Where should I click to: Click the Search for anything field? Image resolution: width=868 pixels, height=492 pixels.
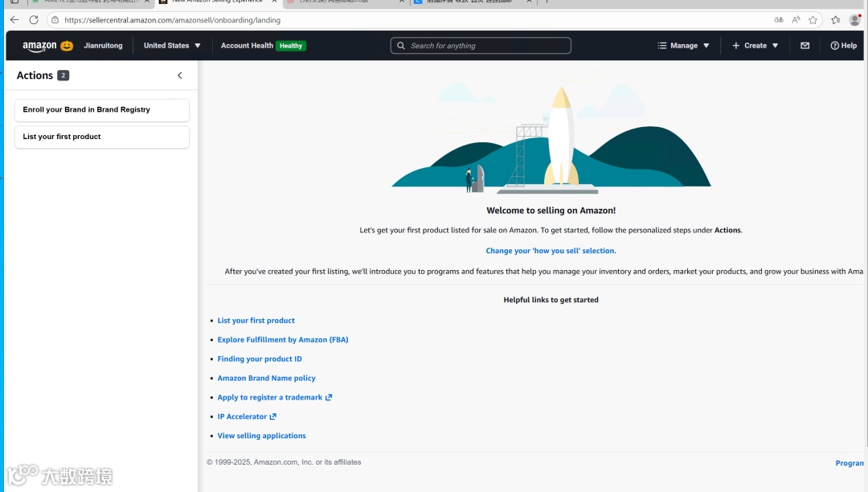pyautogui.click(x=481, y=45)
